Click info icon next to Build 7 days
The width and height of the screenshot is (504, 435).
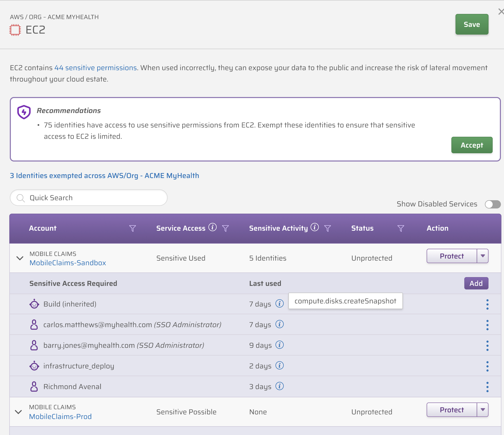(280, 303)
